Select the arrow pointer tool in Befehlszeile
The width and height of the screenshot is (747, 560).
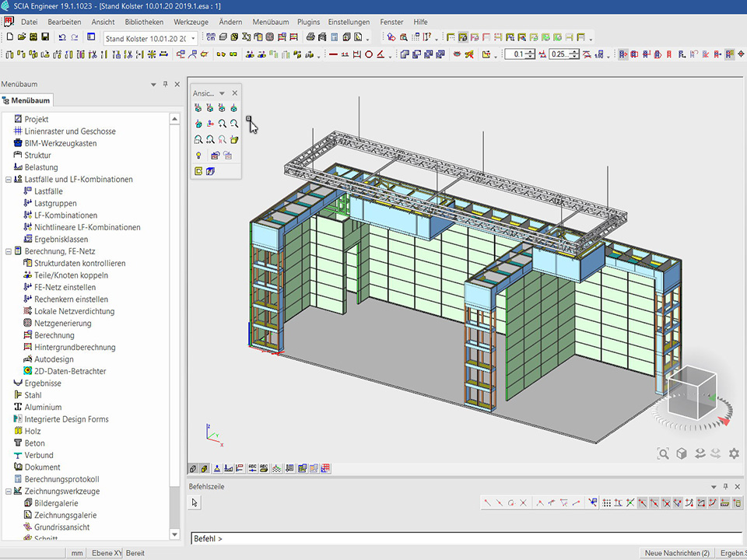(x=195, y=503)
